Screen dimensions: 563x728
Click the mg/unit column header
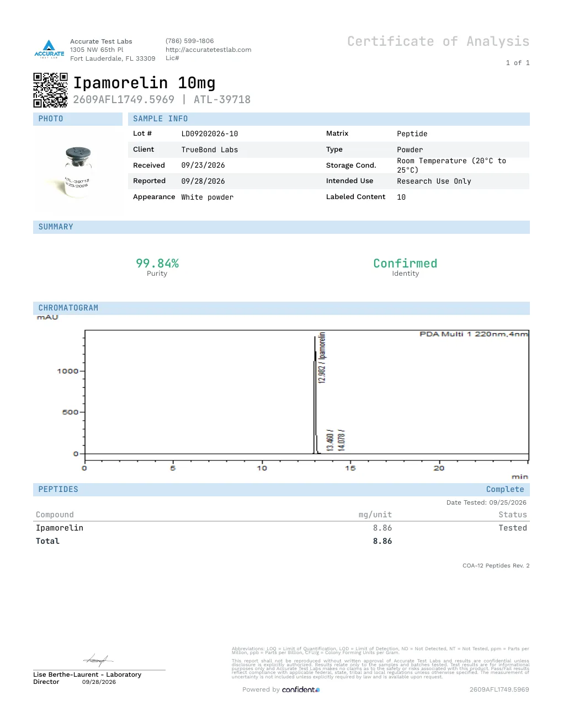(x=375, y=515)
